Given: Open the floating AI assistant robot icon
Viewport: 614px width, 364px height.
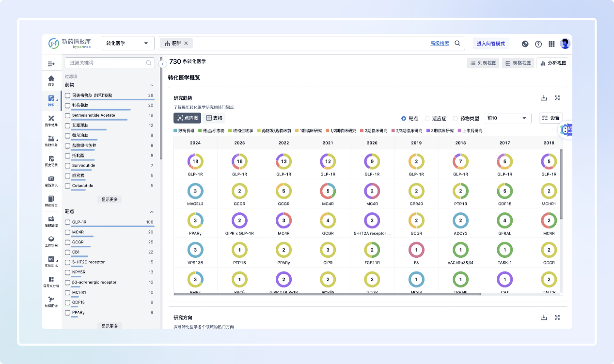Looking at the screenshot, I should [566, 129].
